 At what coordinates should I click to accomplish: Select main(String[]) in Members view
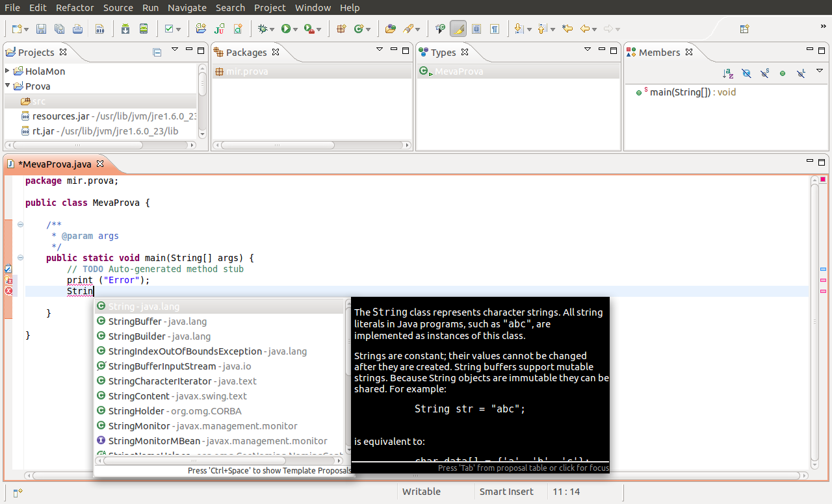(680, 92)
